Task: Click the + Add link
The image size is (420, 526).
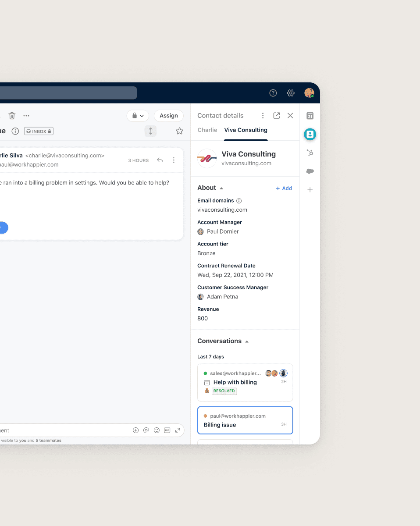Action: pos(284,188)
